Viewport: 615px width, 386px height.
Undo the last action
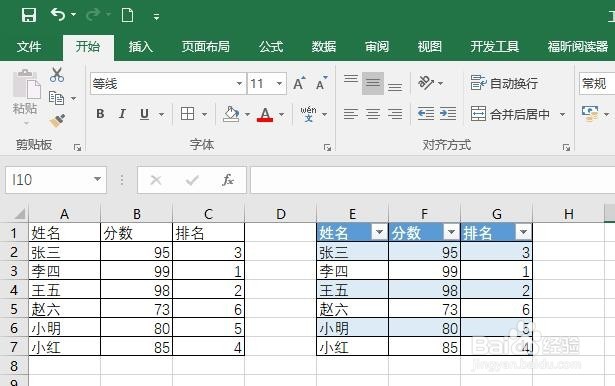tap(58, 15)
